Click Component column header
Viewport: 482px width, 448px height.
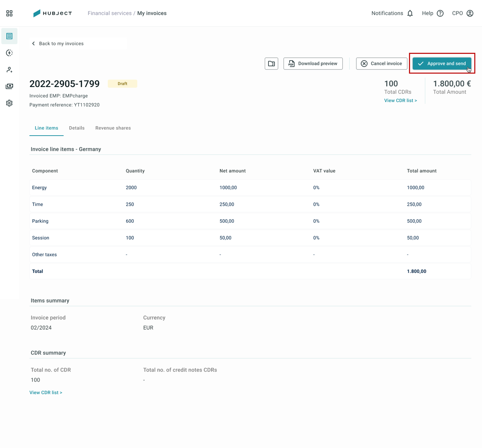[45, 171]
